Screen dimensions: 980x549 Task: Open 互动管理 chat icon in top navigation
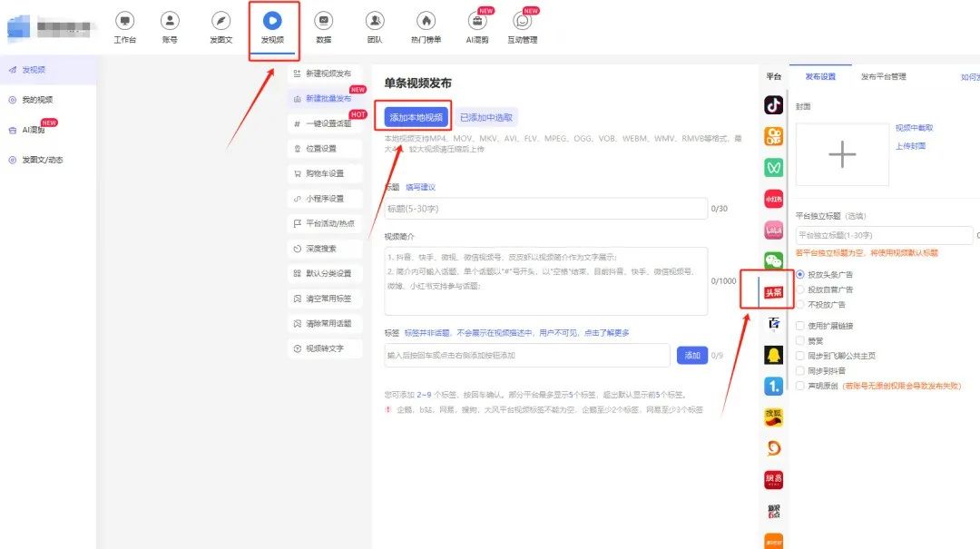522,21
